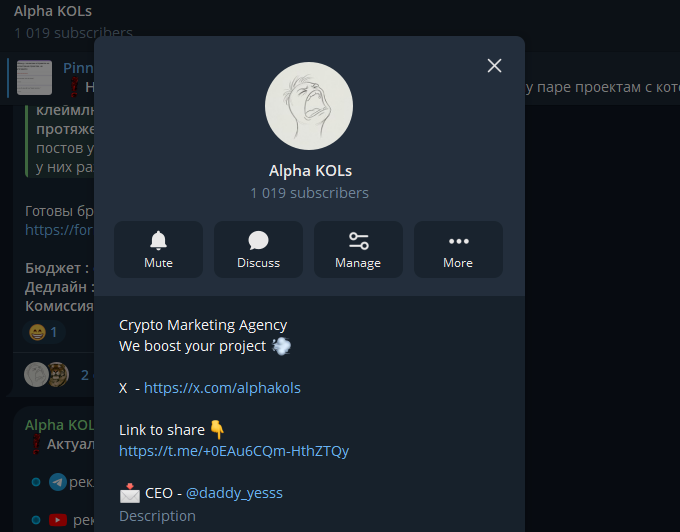Open the Alpha KOLs profile avatar
Viewport: 680px width, 532px height.
point(309,106)
